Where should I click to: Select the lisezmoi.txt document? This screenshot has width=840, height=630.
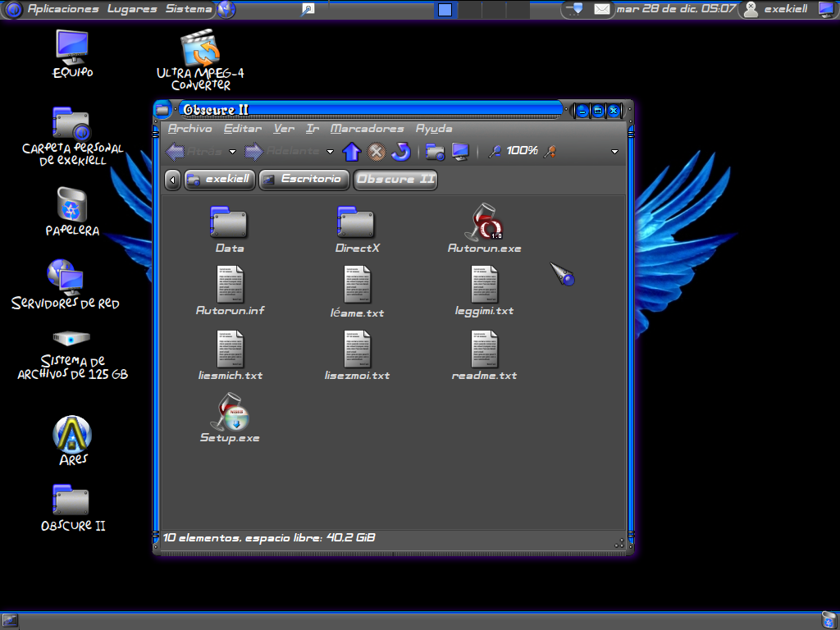pyautogui.click(x=358, y=356)
